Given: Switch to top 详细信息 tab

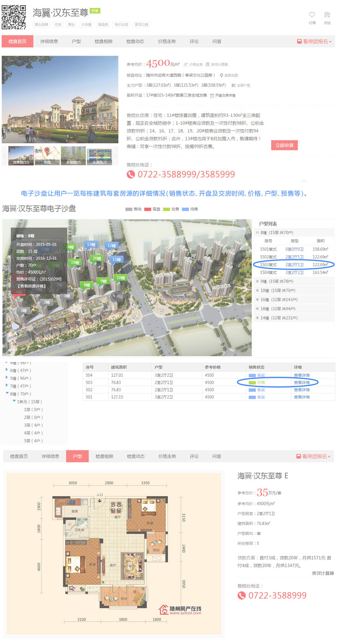Looking at the screenshot, I should tap(49, 41).
